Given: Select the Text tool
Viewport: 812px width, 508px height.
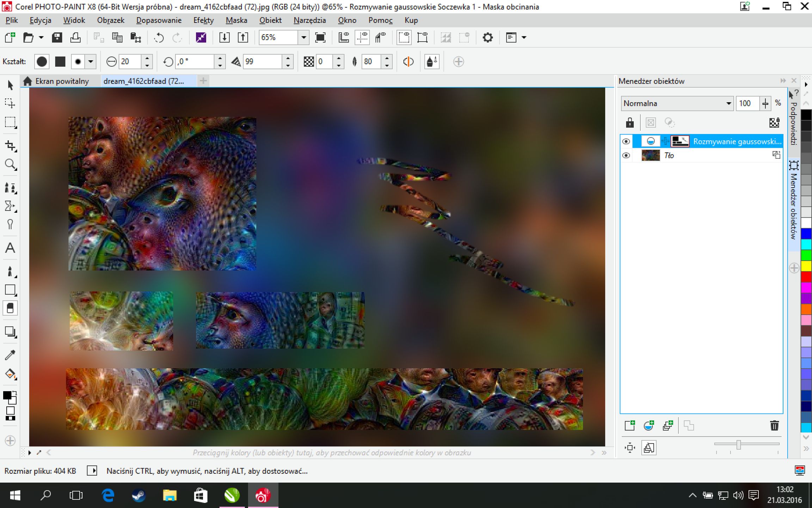Looking at the screenshot, I should pyautogui.click(x=10, y=248).
